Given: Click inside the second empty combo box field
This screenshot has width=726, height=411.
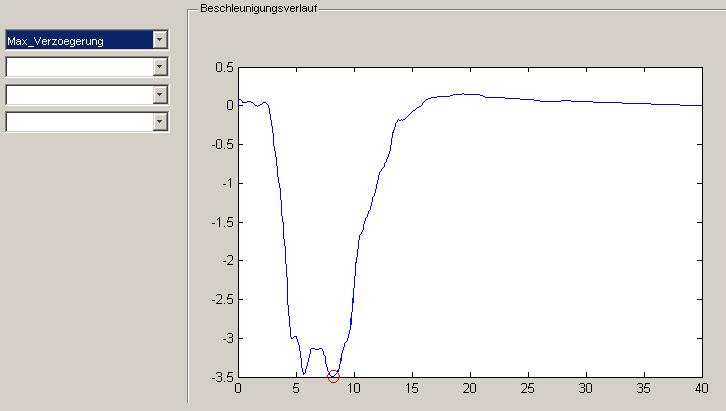Looking at the screenshot, I should point(78,67).
